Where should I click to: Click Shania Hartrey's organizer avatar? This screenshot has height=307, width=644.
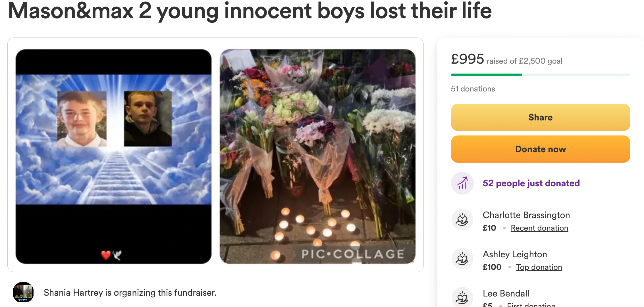[23, 292]
